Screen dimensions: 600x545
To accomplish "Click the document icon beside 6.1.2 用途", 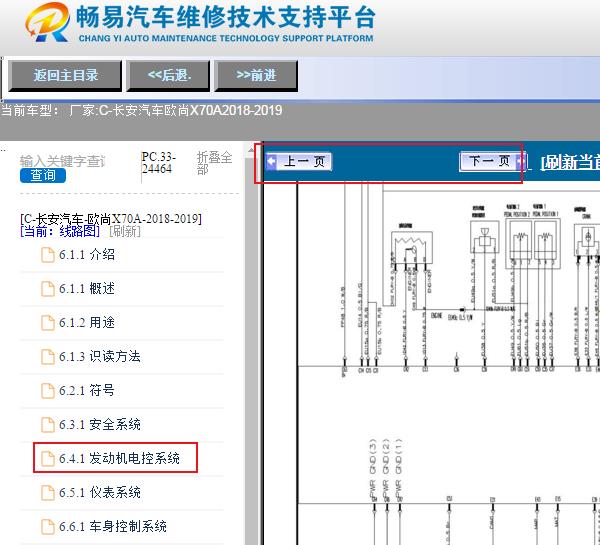I will [48, 323].
